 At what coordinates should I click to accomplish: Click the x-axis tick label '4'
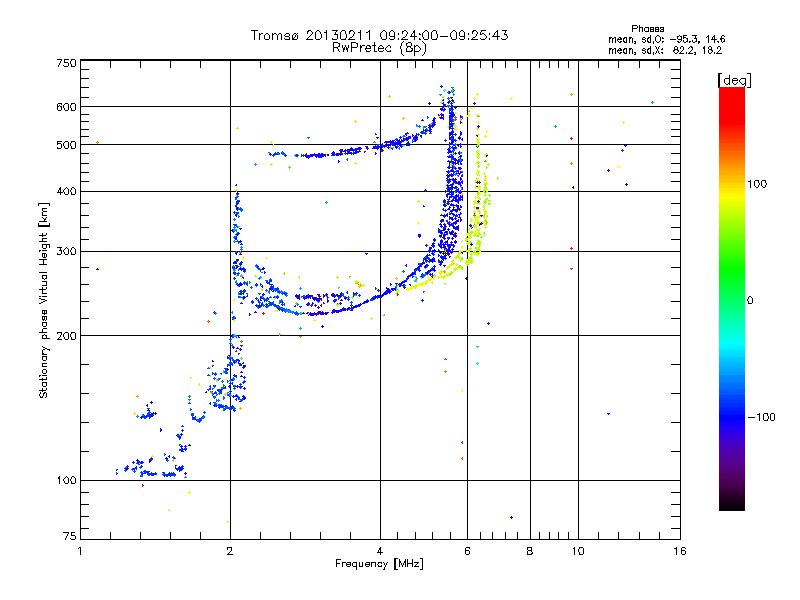pos(380,551)
